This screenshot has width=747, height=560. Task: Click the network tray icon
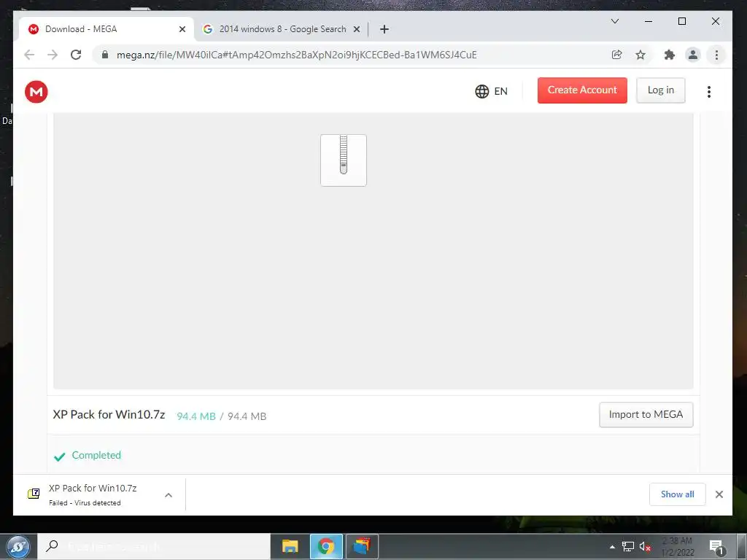click(628, 547)
